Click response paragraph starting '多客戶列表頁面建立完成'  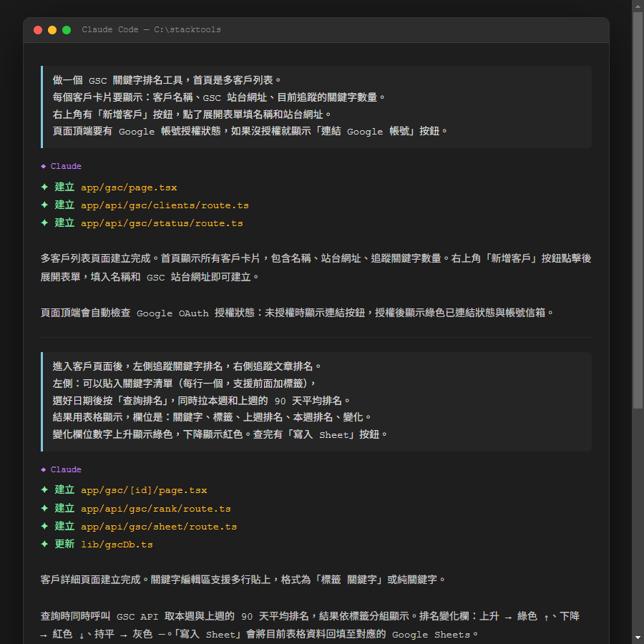[x=316, y=268]
